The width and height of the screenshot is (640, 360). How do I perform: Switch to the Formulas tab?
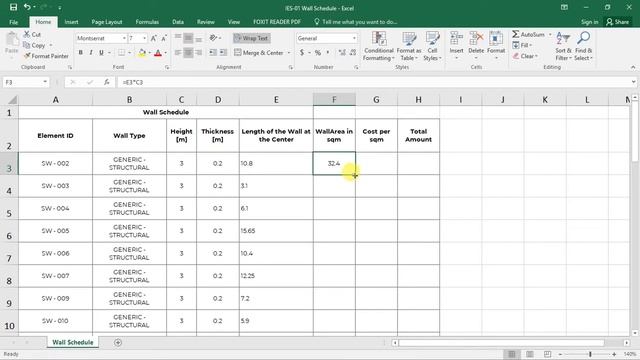pos(147,22)
